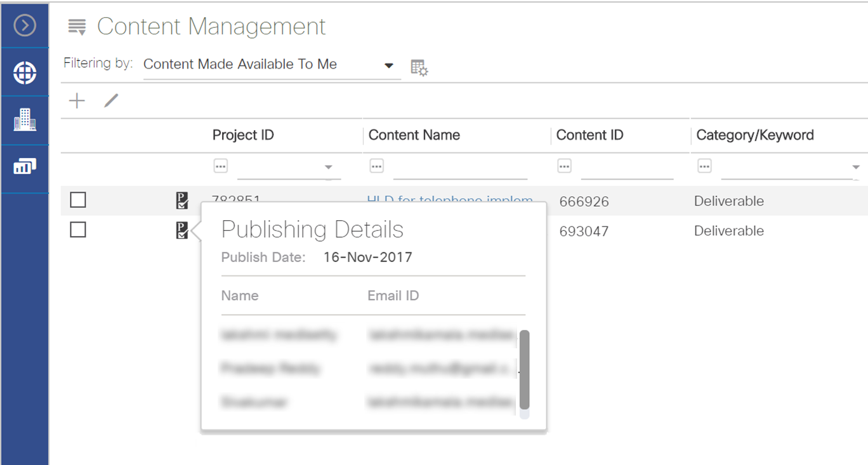Click Deliverable in the 666926 row

click(729, 201)
